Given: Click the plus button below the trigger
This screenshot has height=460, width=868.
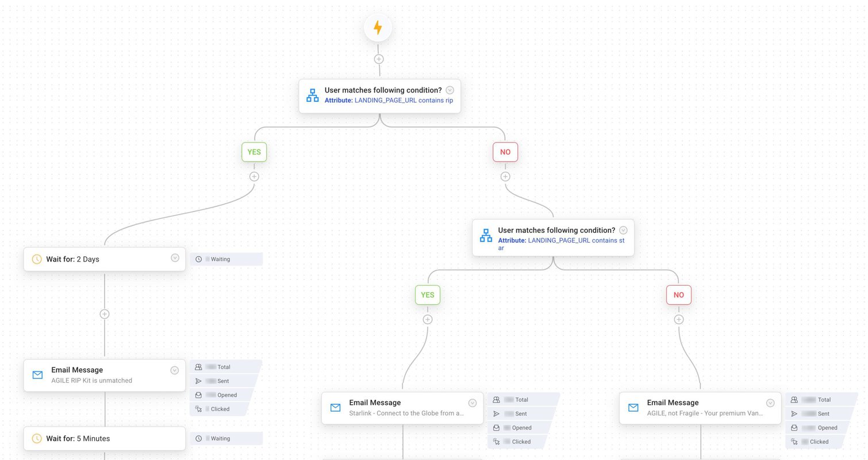Looking at the screenshot, I should (379, 59).
